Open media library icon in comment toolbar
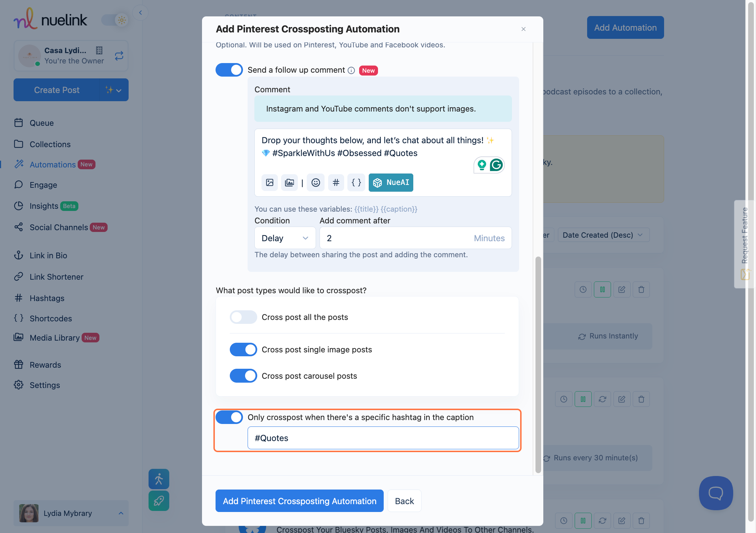Viewport: 756px width, 533px height. point(289,182)
